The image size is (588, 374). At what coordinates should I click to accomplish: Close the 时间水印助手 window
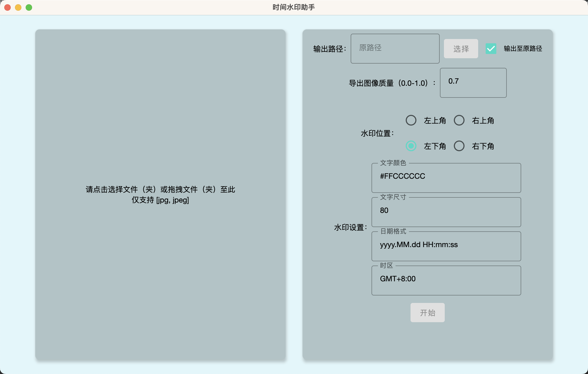point(7,7)
